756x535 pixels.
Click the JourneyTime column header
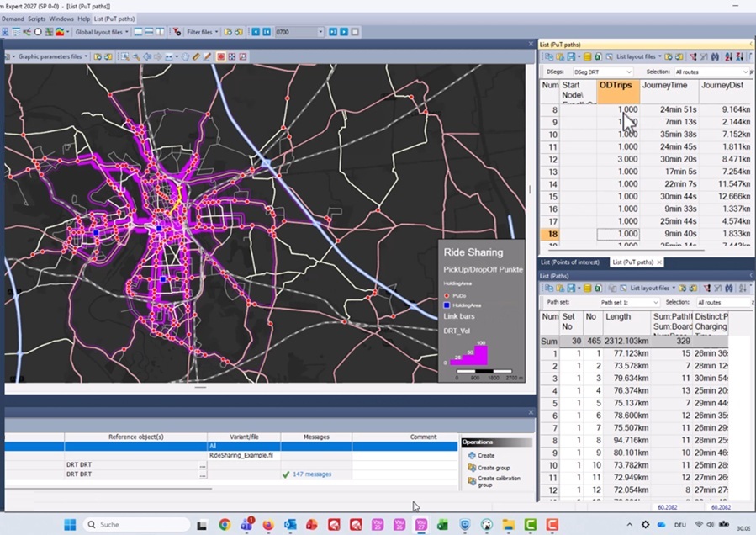tap(669, 92)
